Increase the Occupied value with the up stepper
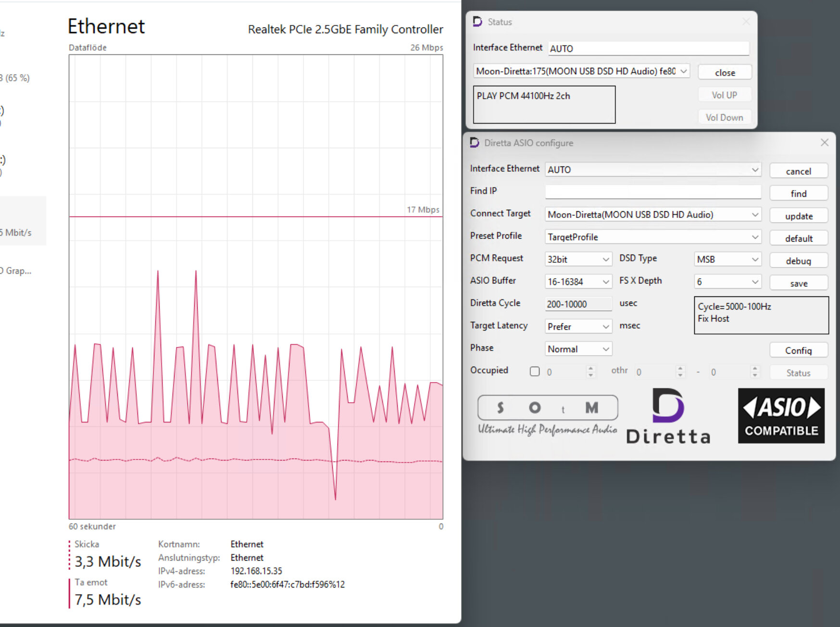The height and width of the screenshot is (627, 840). [591, 369]
